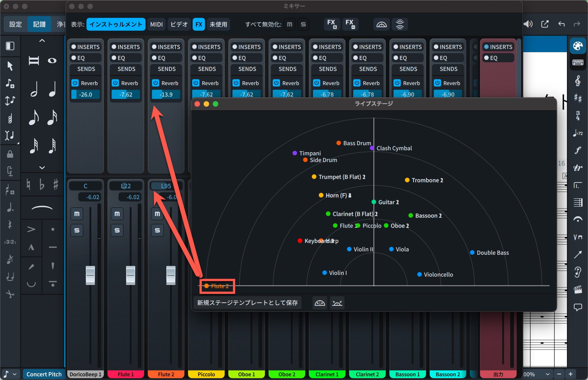588x380 pixels.
Task: Open the dynamics forte panel icon
Action: click(578, 150)
